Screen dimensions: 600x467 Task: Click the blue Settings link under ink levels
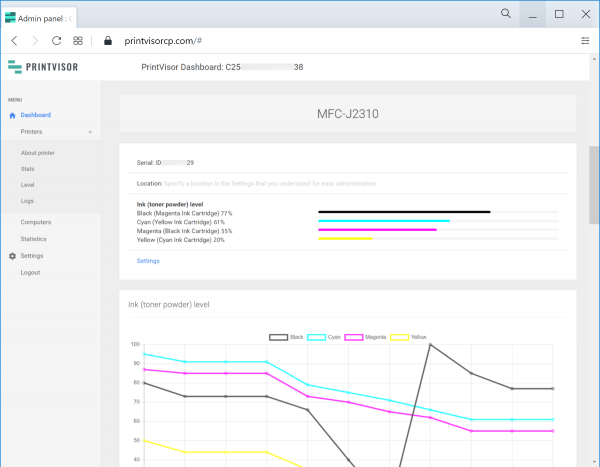148,261
